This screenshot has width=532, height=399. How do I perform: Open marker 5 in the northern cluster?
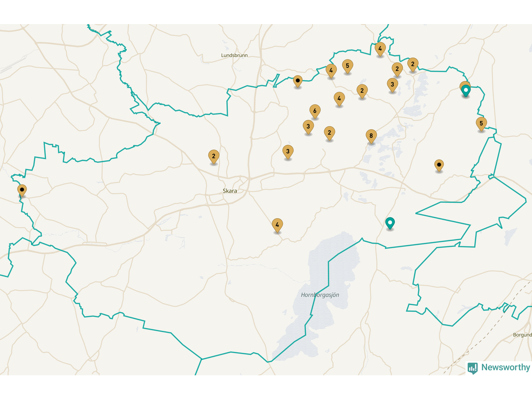pos(347,66)
